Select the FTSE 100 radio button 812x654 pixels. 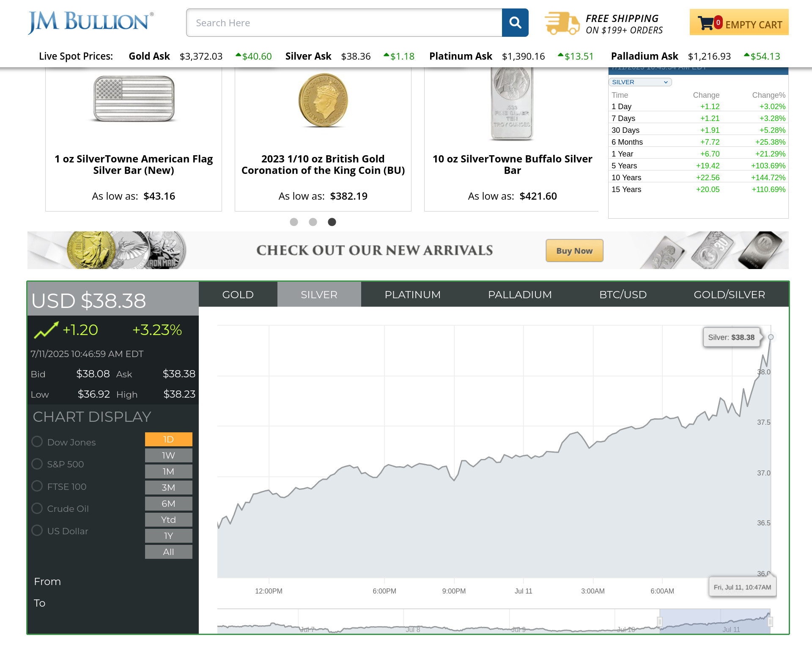[x=37, y=486]
